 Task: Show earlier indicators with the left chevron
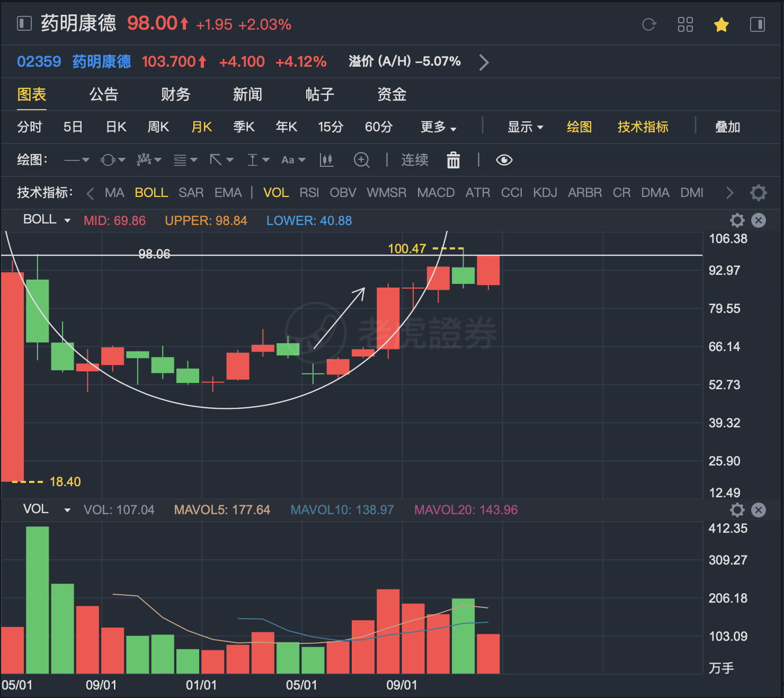coord(90,193)
